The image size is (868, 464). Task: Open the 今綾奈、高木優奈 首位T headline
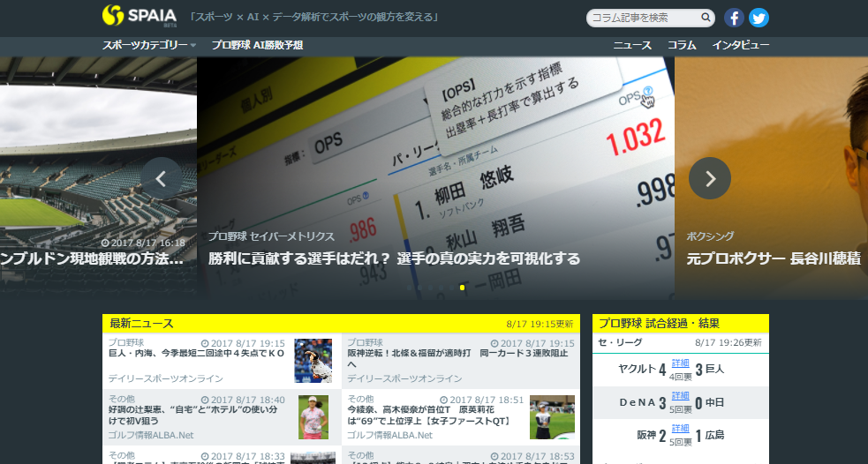click(x=429, y=415)
